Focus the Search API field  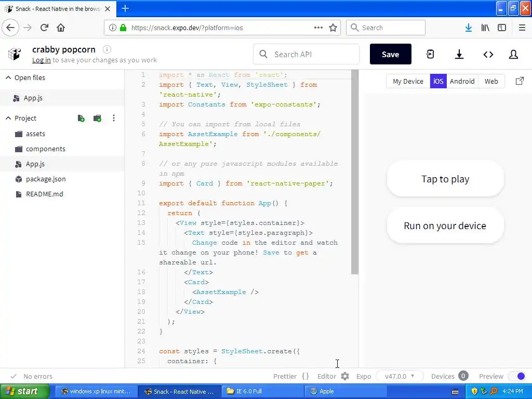click(307, 54)
